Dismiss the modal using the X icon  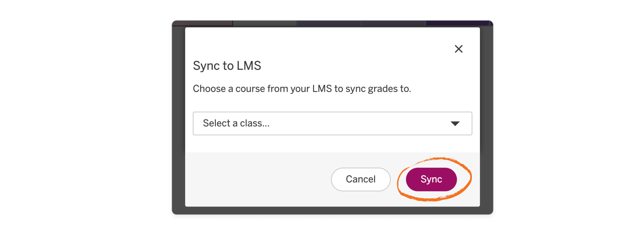pos(458,49)
